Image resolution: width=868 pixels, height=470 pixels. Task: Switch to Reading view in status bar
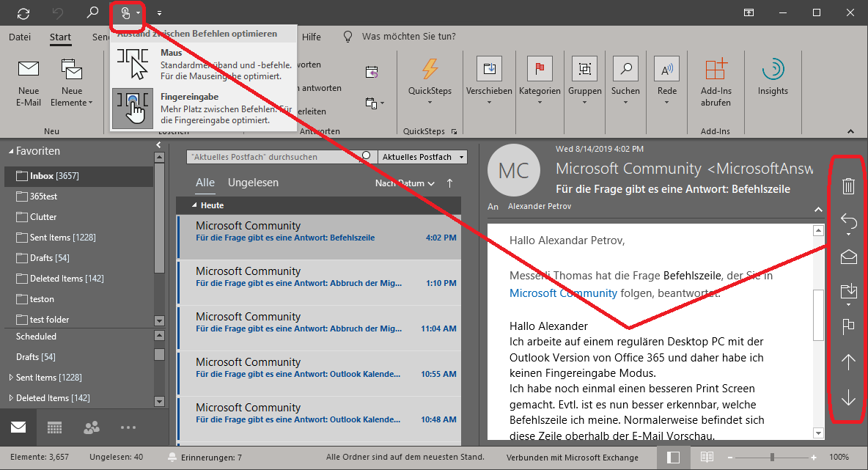(x=706, y=458)
